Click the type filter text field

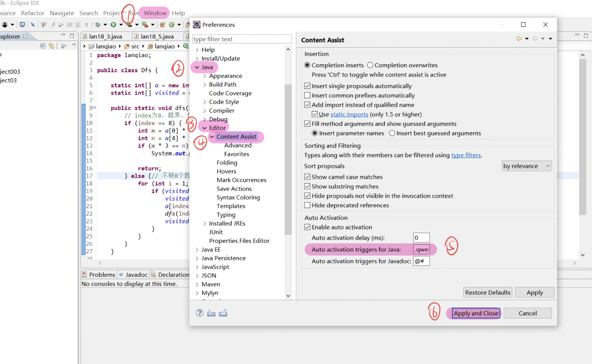242,39
